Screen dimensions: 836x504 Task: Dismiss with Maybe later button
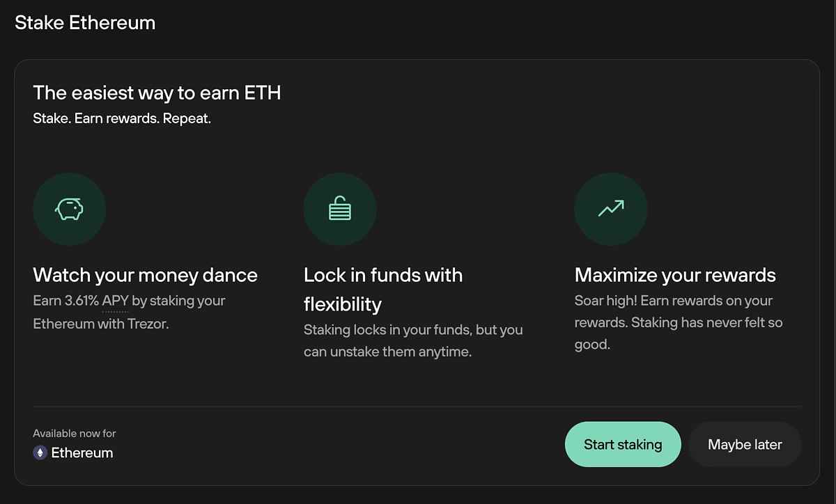[745, 444]
